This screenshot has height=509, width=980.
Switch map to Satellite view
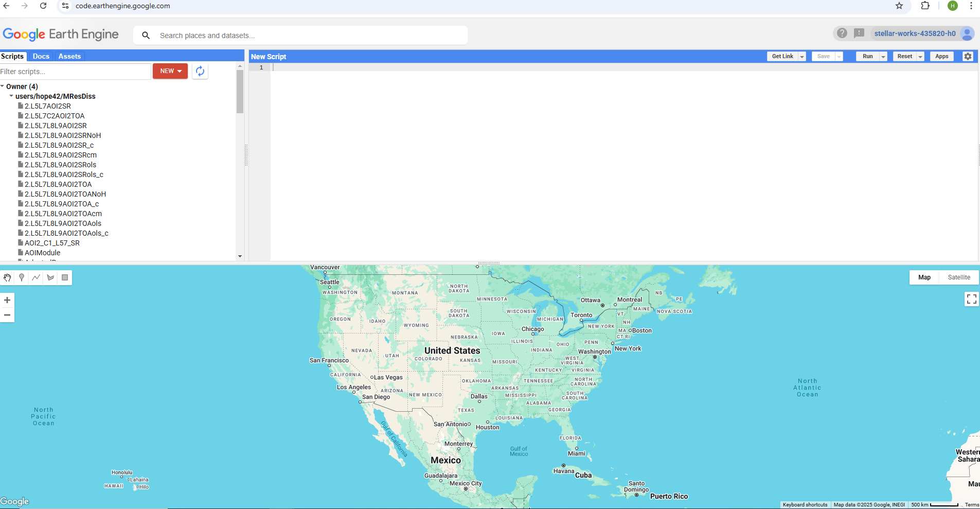pyautogui.click(x=958, y=277)
